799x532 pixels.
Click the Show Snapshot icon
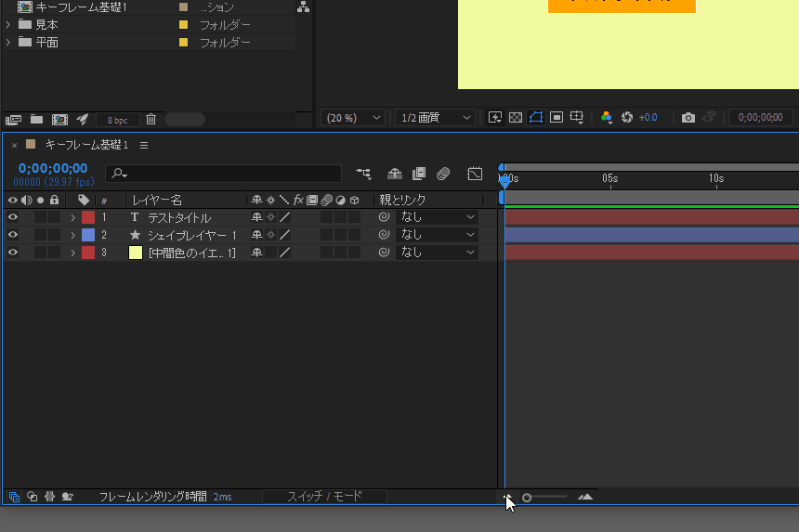709,118
